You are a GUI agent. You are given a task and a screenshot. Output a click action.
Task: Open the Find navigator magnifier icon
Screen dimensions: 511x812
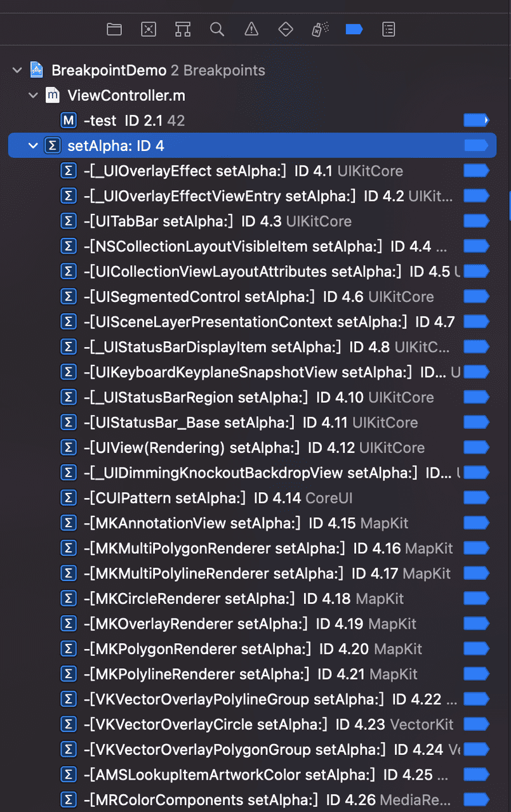point(217,29)
